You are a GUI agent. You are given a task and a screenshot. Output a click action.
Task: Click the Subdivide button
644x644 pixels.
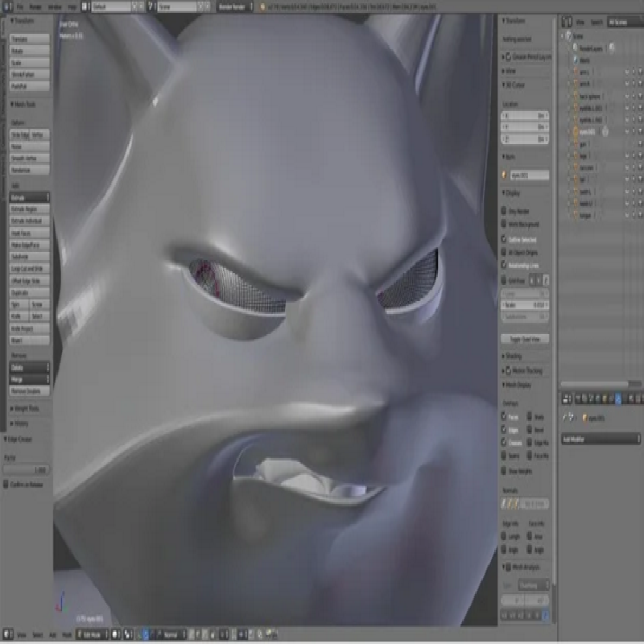coord(29,256)
